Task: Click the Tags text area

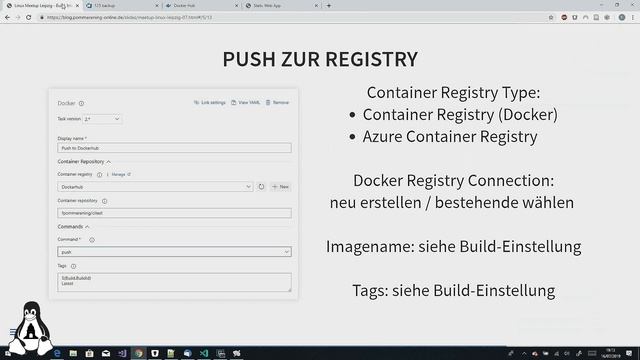Action: tap(174, 282)
